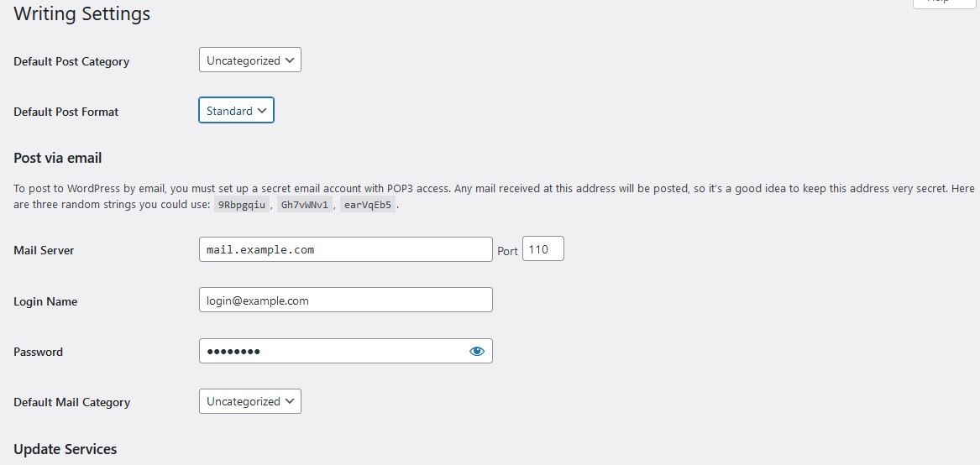Select the Login Name text field
Image resolution: width=980 pixels, height=465 pixels.
pos(345,300)
